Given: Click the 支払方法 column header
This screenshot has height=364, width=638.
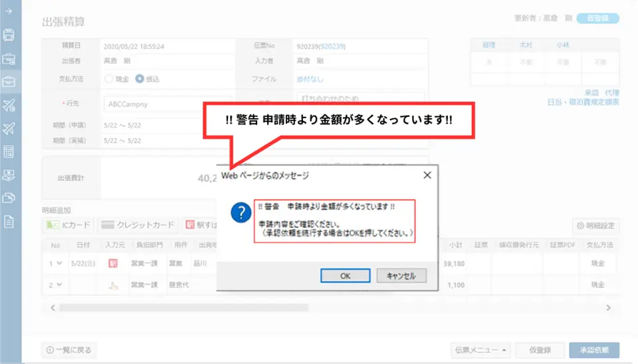Looking at the screenshot, I should [599, 245].
